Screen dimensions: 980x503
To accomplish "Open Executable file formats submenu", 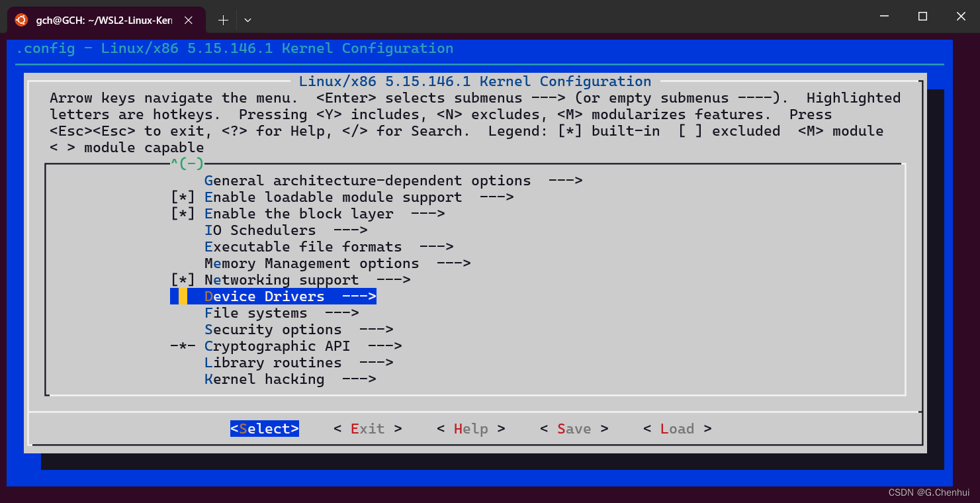I will (329, 247).
